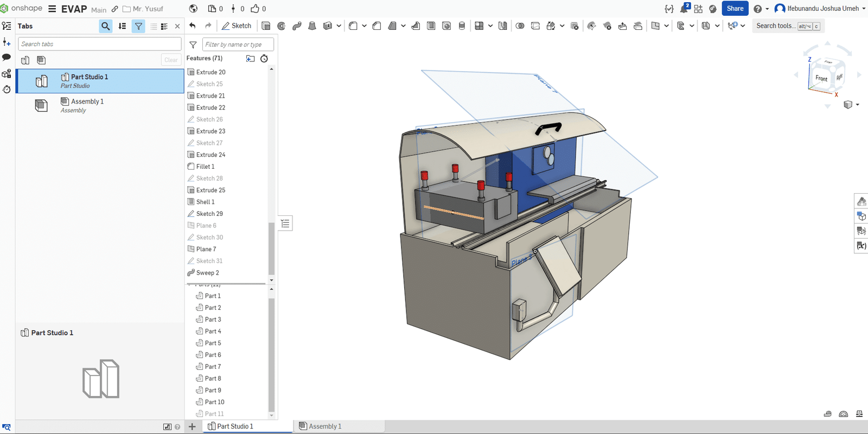Toggle the tab filter funnel button

138,26
